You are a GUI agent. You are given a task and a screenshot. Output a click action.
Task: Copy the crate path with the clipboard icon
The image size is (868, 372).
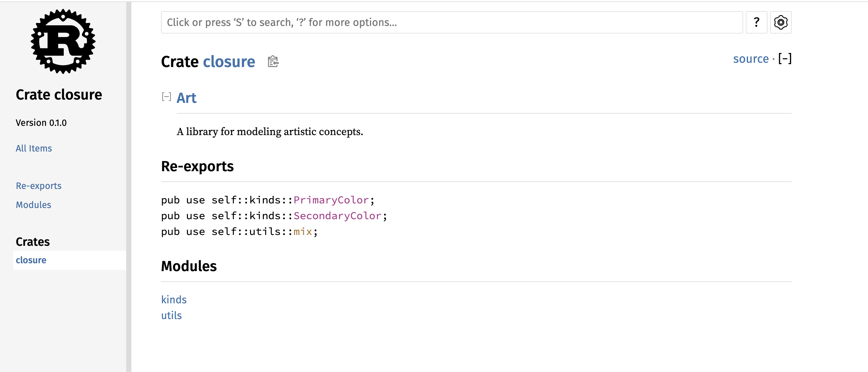pos(273,62)
